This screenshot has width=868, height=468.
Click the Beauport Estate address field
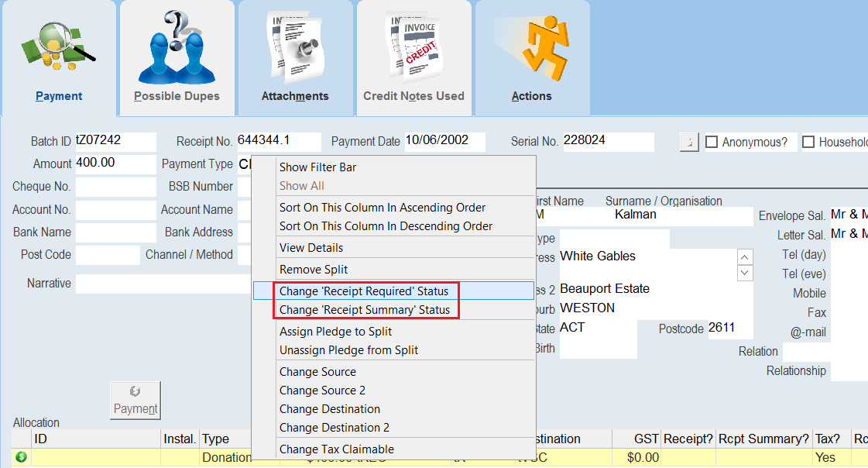pyautogui.click(x=656, y=289)
